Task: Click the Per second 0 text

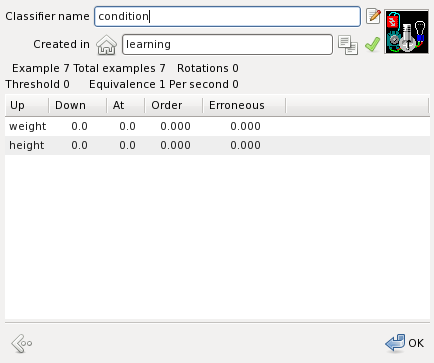Action: 204,84
